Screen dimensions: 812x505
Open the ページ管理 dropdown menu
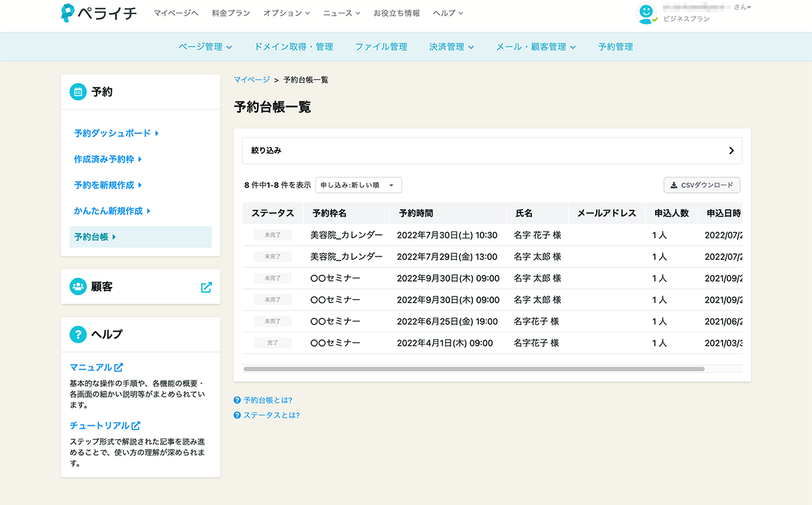[205, 47]
